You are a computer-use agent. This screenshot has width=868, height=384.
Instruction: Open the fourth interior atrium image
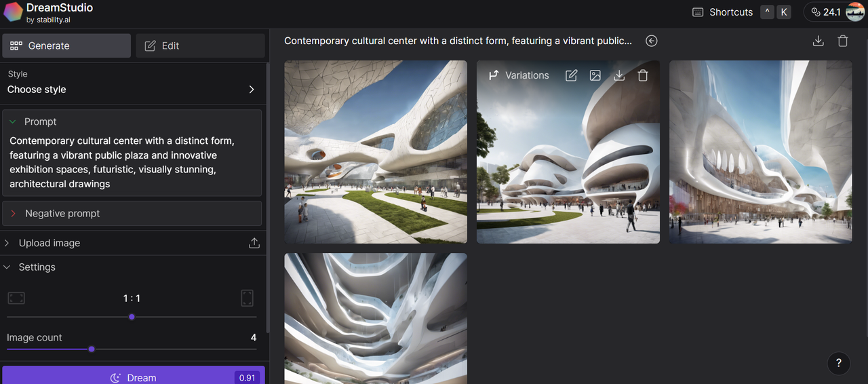(x=376, y=319)
